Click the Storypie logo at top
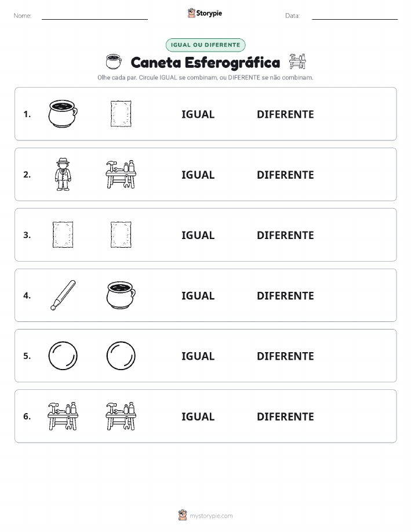This screenshot has width=411, height=532. click(205, 13)
